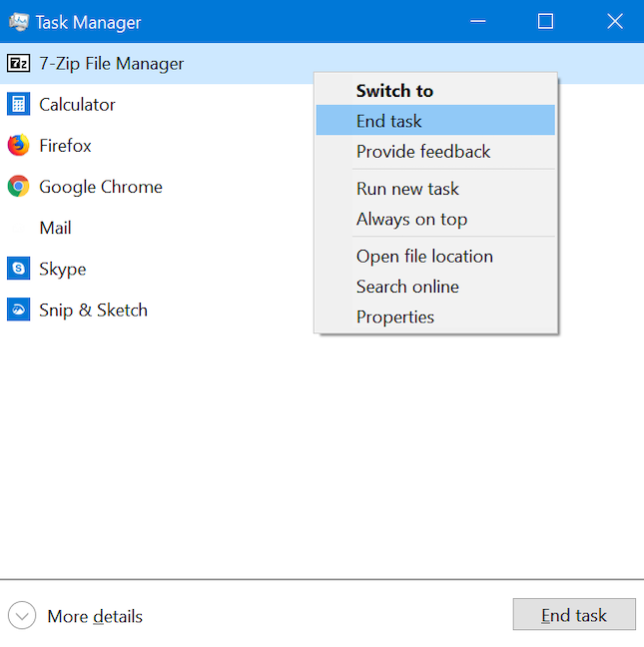Click the More details label
This screenshot has width=644, height=647.
pos(95,616)
